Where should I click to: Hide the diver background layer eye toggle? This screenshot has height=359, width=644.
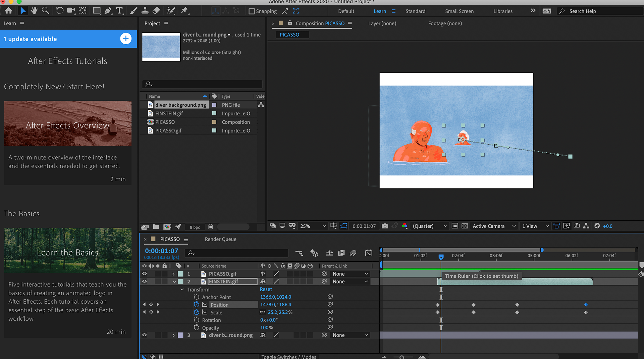(x=145, y=335)
